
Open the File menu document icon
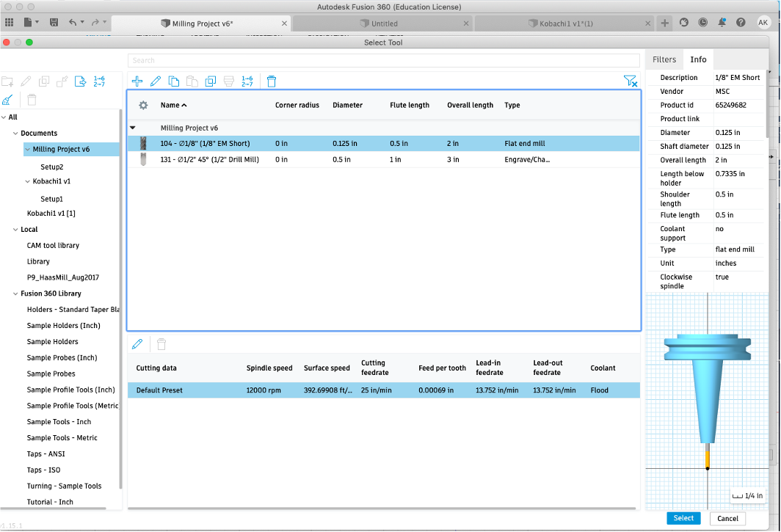coord(28,23)
